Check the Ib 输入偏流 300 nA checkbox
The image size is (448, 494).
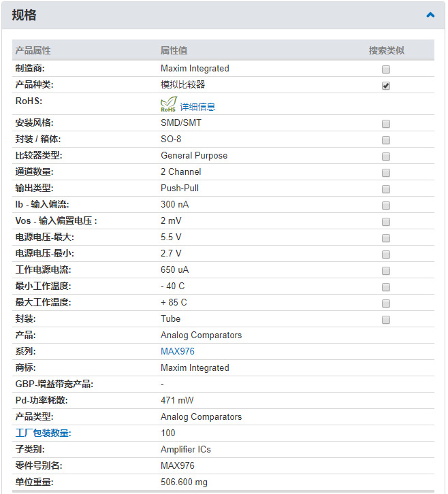point(386,205)
